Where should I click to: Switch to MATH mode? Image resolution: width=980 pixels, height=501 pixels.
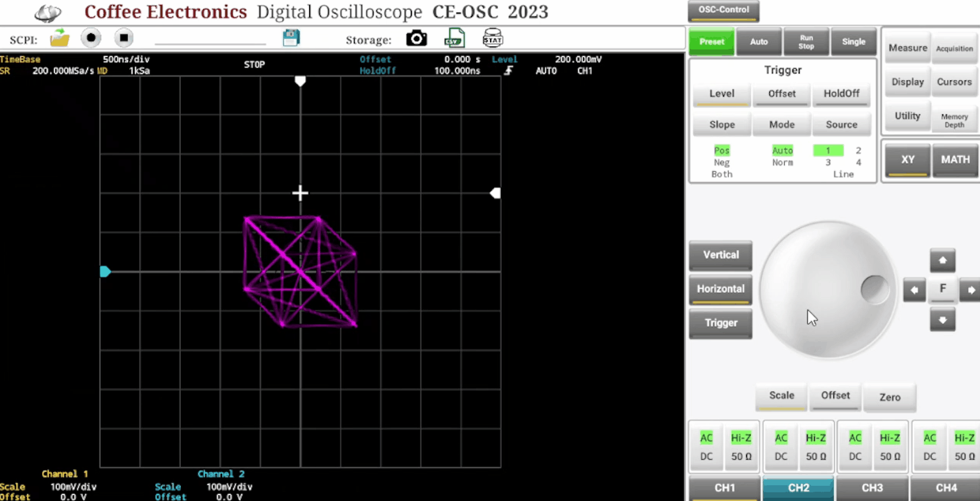(x=955, y=160)
